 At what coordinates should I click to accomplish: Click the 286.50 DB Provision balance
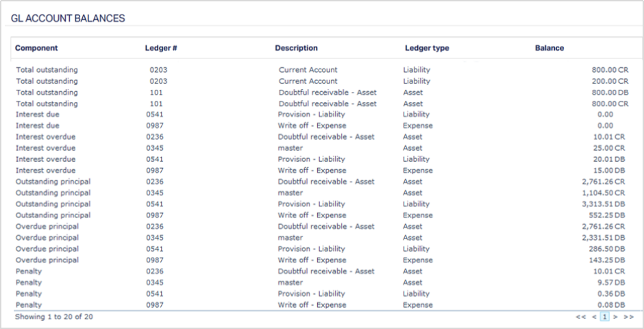tap(608, 249)
